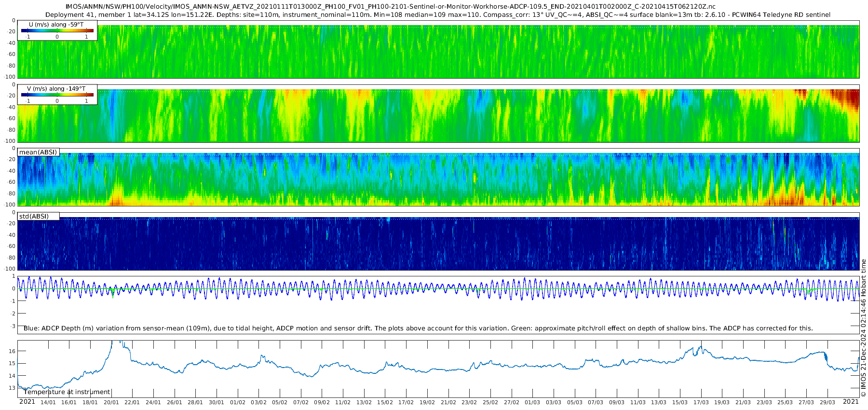Click the 14/01 date tick label

click(x=48, y=402)
